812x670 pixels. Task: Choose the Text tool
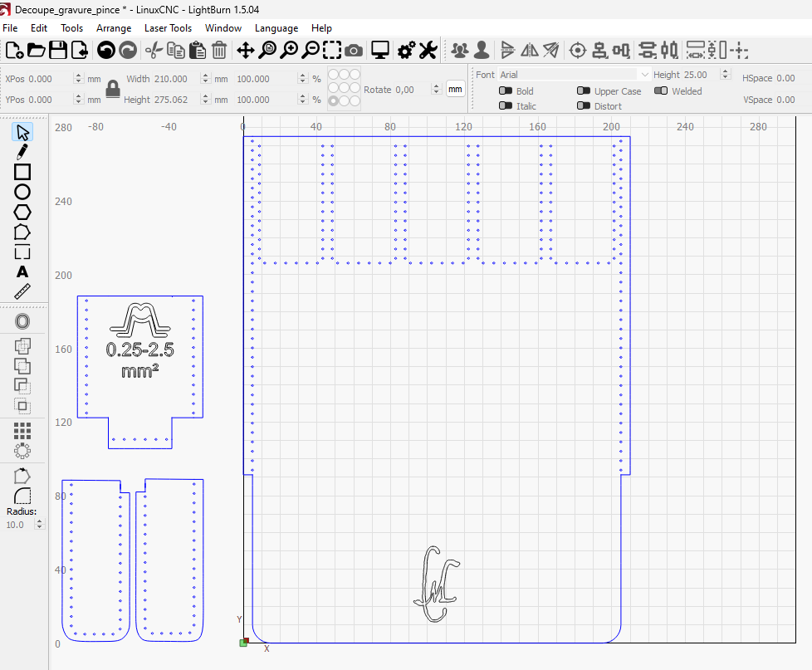click(x=22, y=271)
